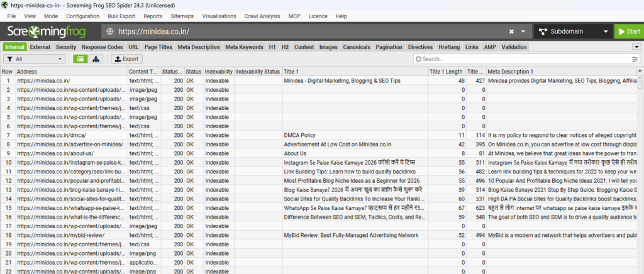Sort by the Title 1 Length column header

447,72
